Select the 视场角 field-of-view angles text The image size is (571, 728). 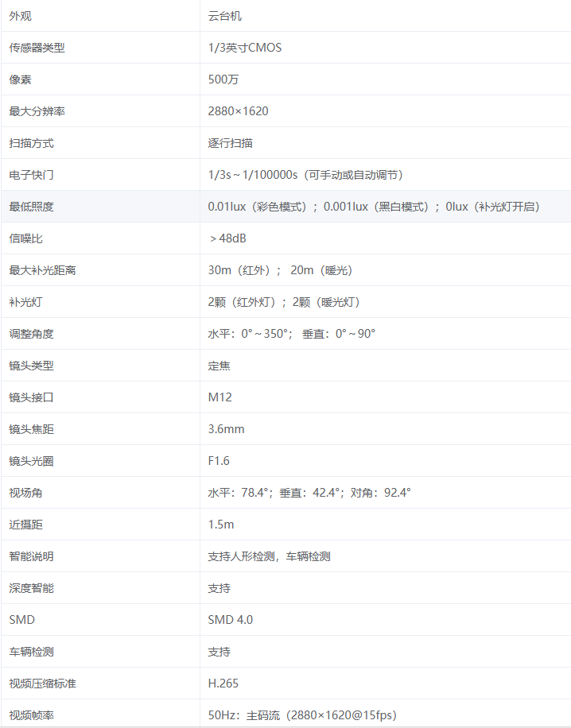309,493
